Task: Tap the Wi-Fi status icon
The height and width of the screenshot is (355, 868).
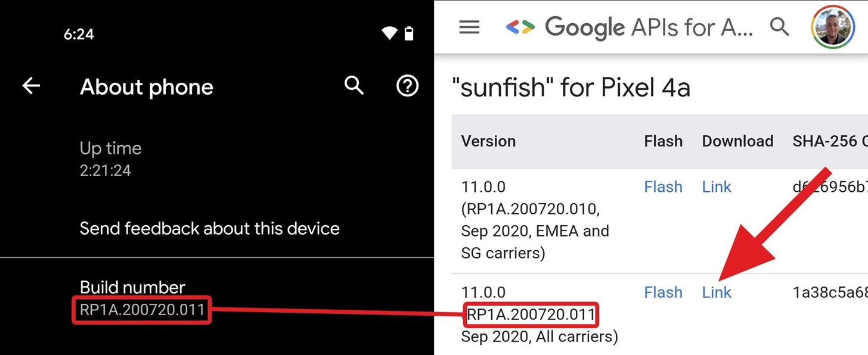Action: pyautogui.click(x=389, y=34)
